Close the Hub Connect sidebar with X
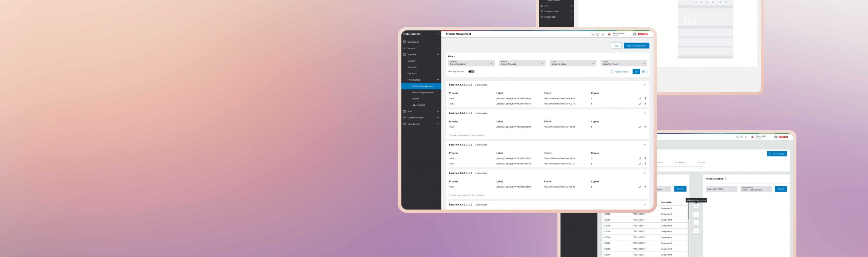 click(437, 34)
